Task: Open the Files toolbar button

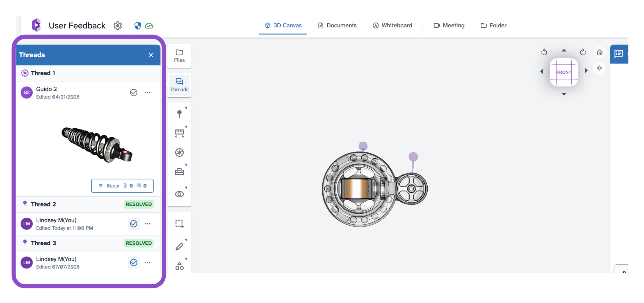Action: [x=179, y=56]
